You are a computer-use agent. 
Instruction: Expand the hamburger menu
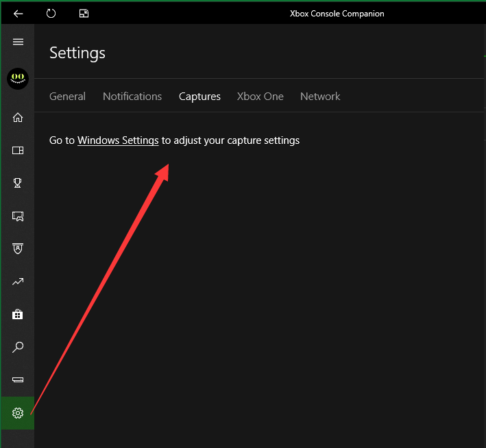(x=18, y=42)
